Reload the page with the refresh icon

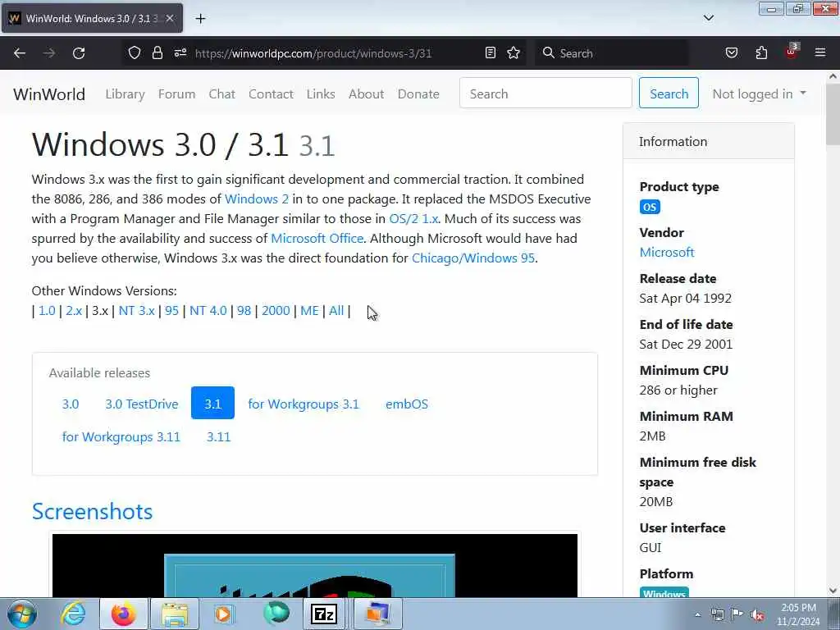79,53
